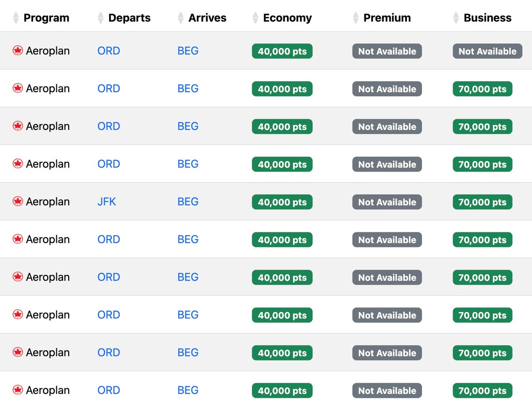Screen dimensions: 532x408
Task: Click Not Available Business badge in first row
Action: (x=487, y=51)
